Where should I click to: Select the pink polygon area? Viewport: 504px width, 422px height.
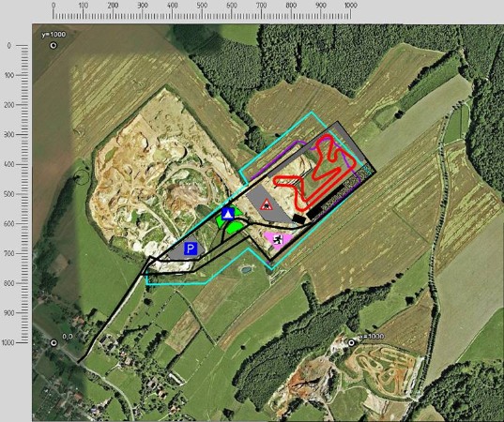click(x=279, y=240)
